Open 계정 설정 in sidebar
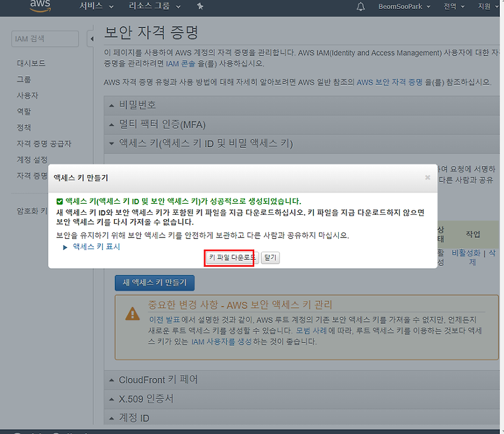This screenshot has width=504, height=434. point(32,160)
